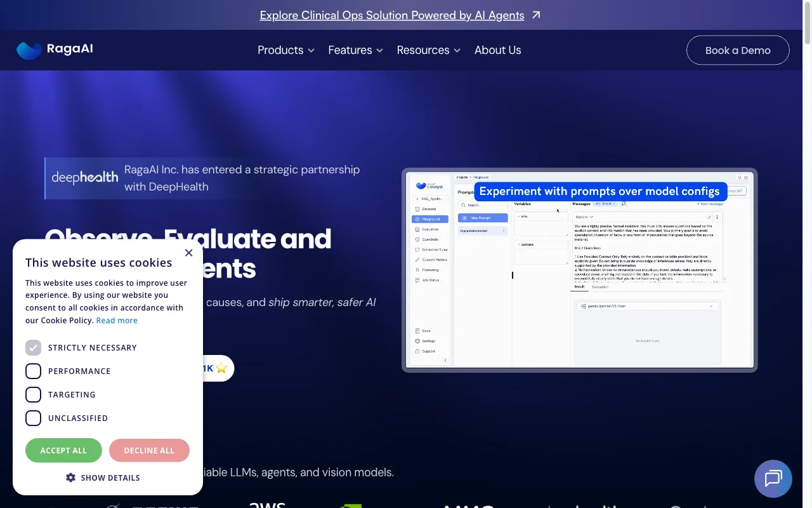Expand the Products menu

pyautogui.click(x=286, y=50)
